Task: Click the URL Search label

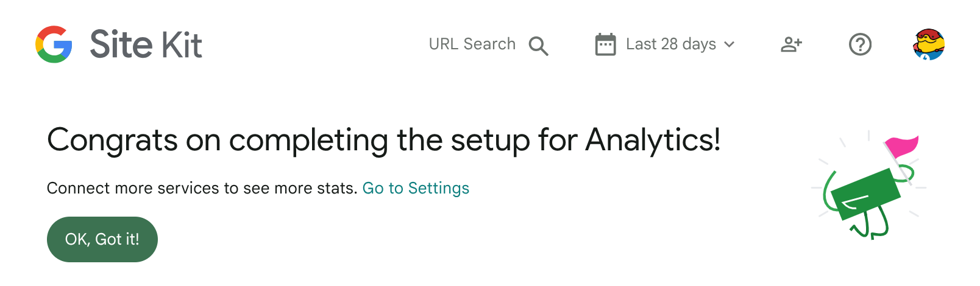Action: [472, 44]
